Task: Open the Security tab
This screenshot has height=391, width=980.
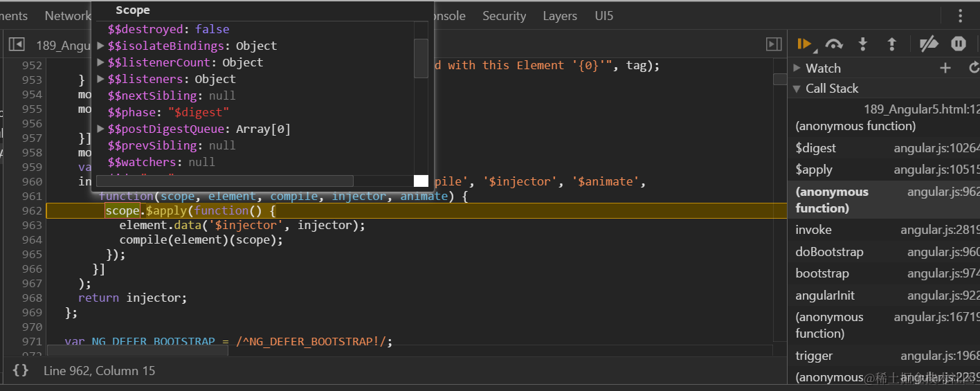Action: (504, 16)
